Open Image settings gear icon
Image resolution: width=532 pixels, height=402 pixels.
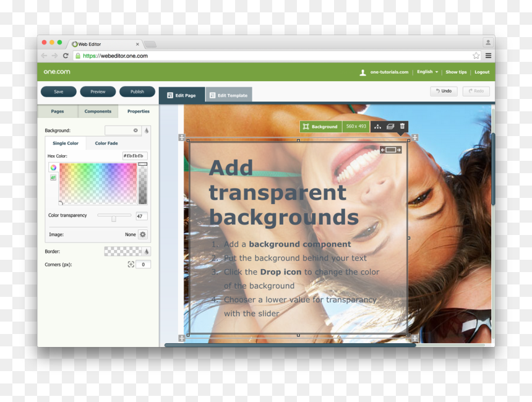coord(143,234)
